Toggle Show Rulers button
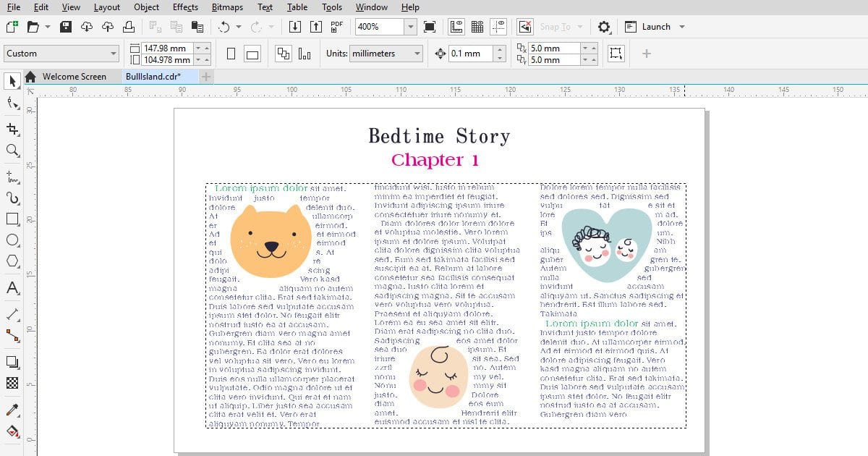 [456, 27]
